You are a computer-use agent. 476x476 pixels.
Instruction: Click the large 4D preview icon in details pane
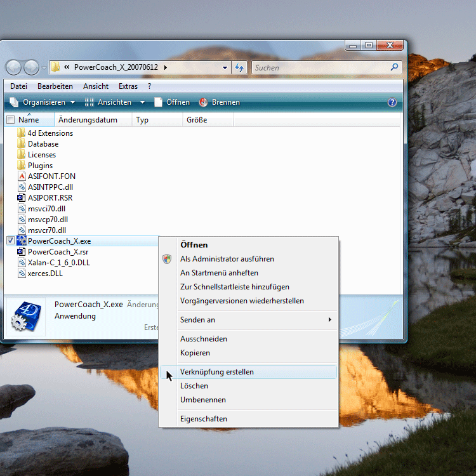[26, 316]
